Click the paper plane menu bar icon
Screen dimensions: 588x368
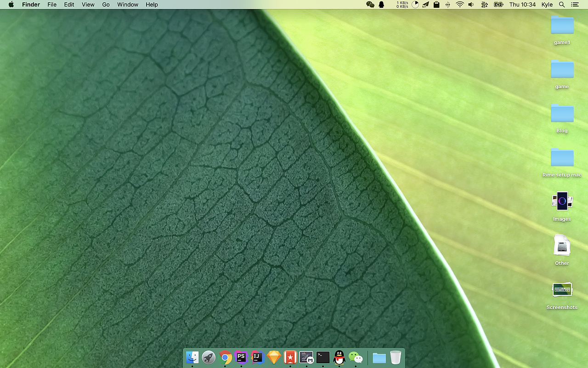point(425,5)
